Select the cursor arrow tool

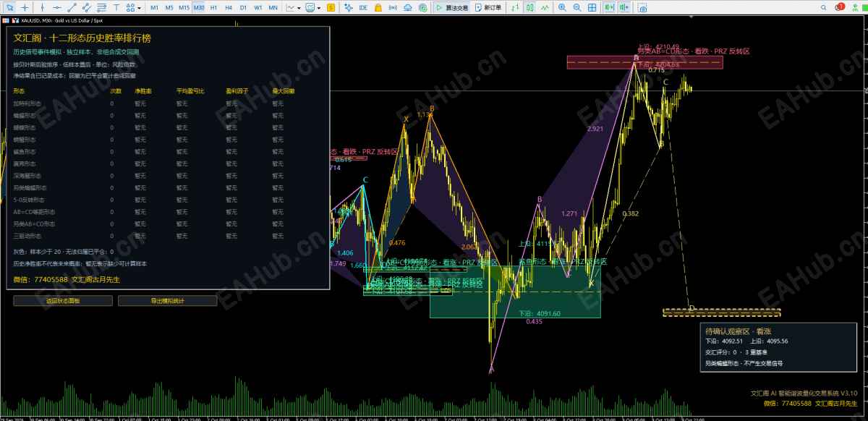(9, 7)
